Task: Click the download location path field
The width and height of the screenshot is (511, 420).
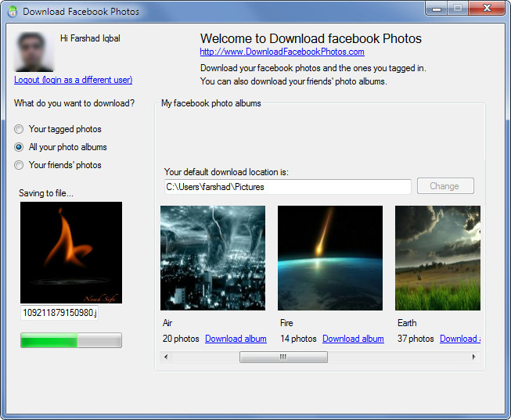Action: click(x=288, y=187)
